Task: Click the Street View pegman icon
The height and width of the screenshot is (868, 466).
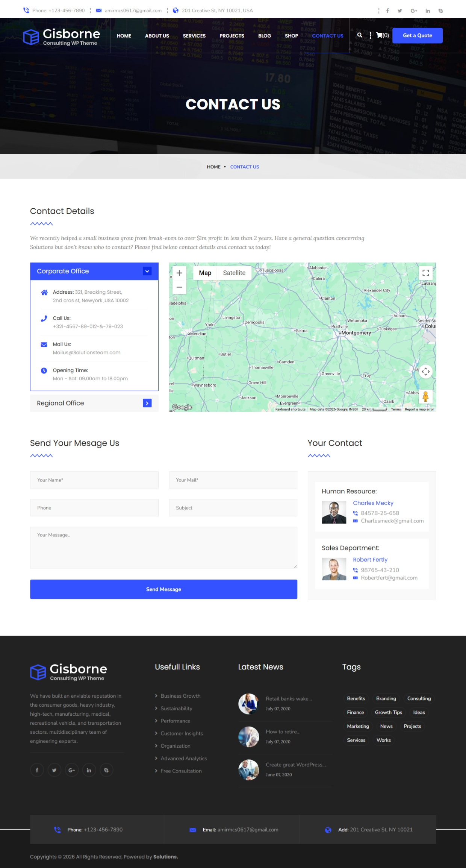Action: pos(425,397)
